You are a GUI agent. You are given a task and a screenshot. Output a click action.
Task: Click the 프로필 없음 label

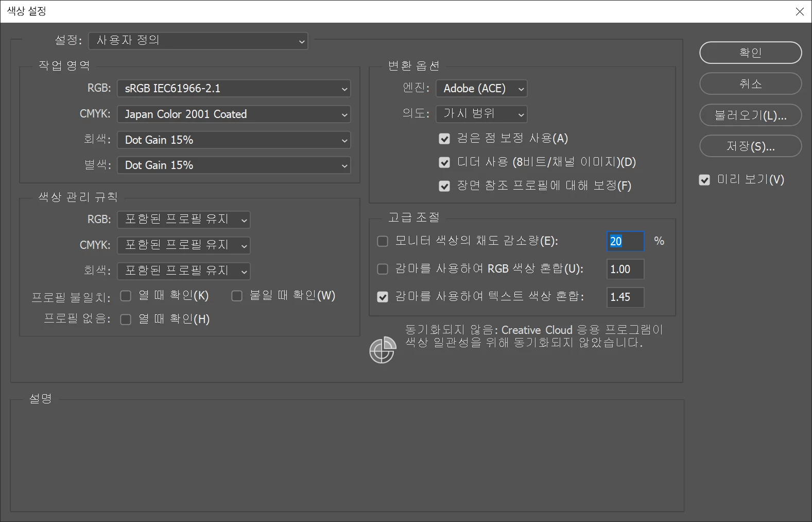point(77,319)
